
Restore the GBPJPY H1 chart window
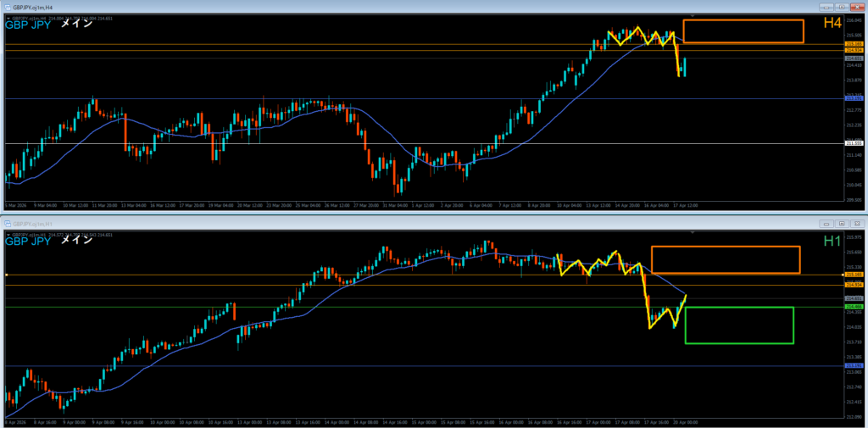pyautogui.click(x=842, y=224)
